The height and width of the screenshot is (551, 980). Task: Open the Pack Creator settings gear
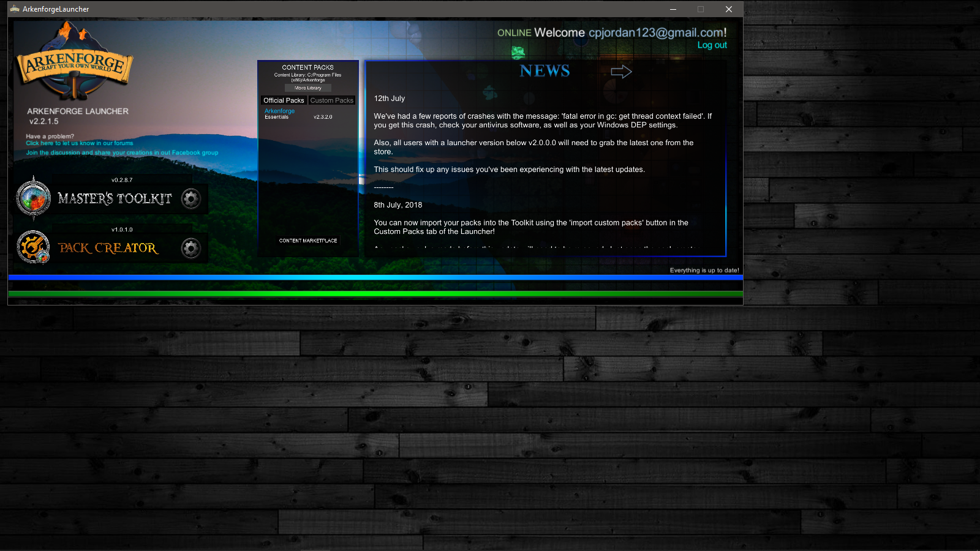click(x=191, y=248)
